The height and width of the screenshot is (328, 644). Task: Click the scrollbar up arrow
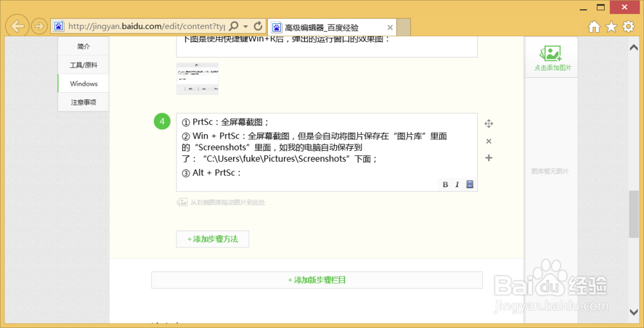(634, 48)
